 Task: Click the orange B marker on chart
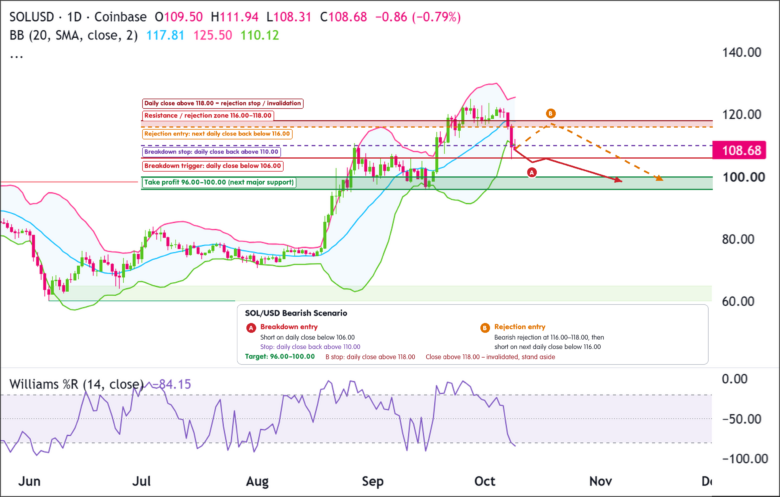(550, 113)
